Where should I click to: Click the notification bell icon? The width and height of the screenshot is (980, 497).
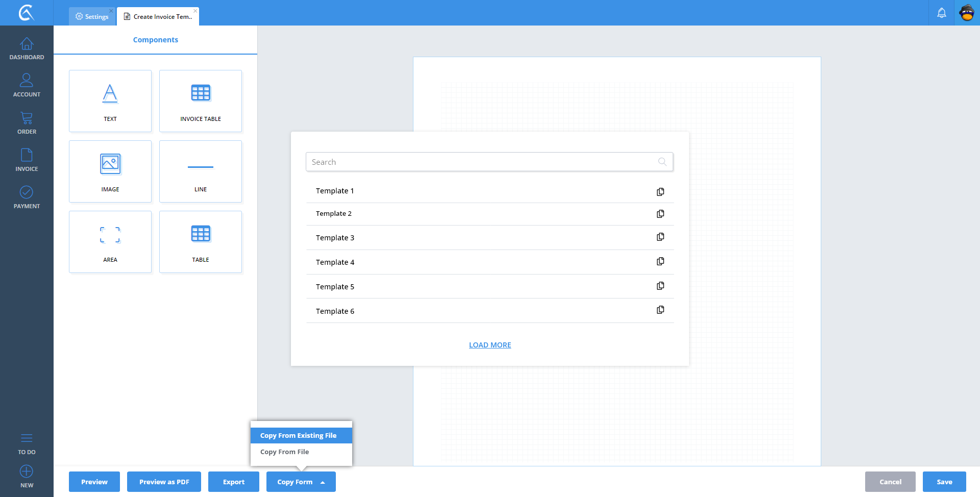click(x=941, y=13)
